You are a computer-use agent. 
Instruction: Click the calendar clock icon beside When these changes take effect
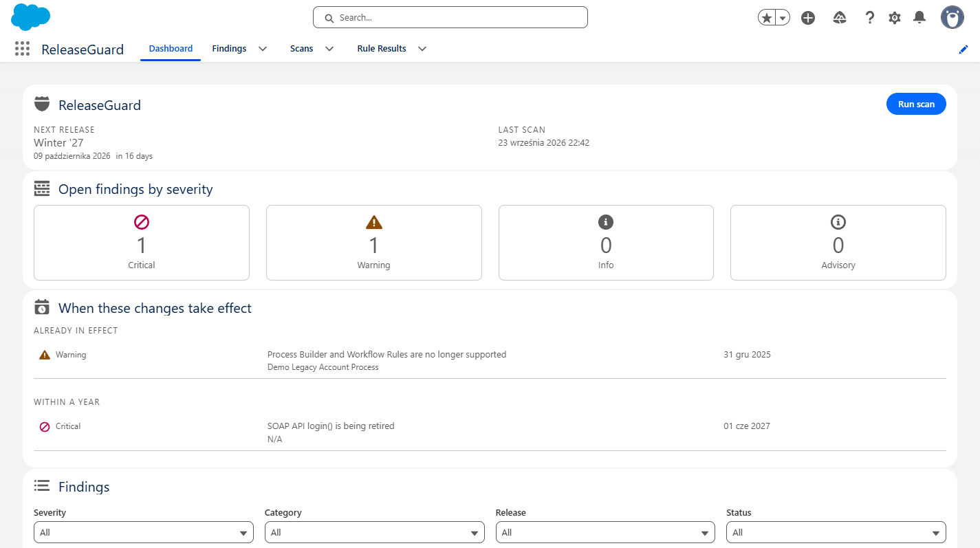point(42,307)
